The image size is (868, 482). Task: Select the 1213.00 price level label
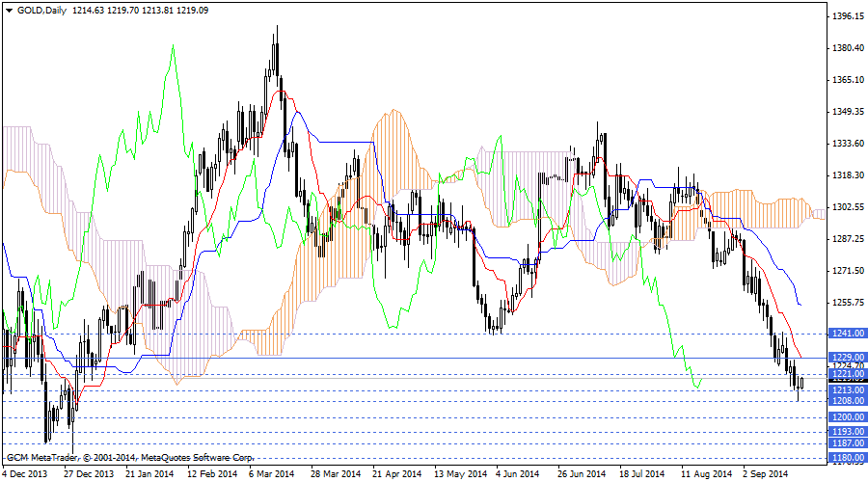tap(848, 390)
